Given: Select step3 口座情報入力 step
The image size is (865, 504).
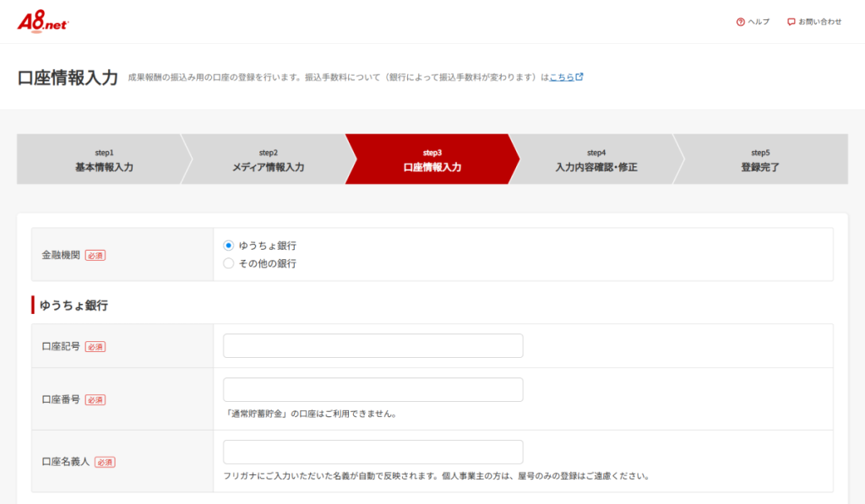Looking at the screenshot, I should (432, 160).
